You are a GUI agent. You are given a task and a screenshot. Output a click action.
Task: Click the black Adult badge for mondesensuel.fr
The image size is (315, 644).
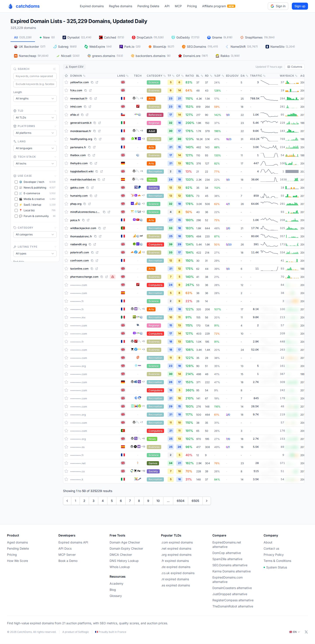152,131
